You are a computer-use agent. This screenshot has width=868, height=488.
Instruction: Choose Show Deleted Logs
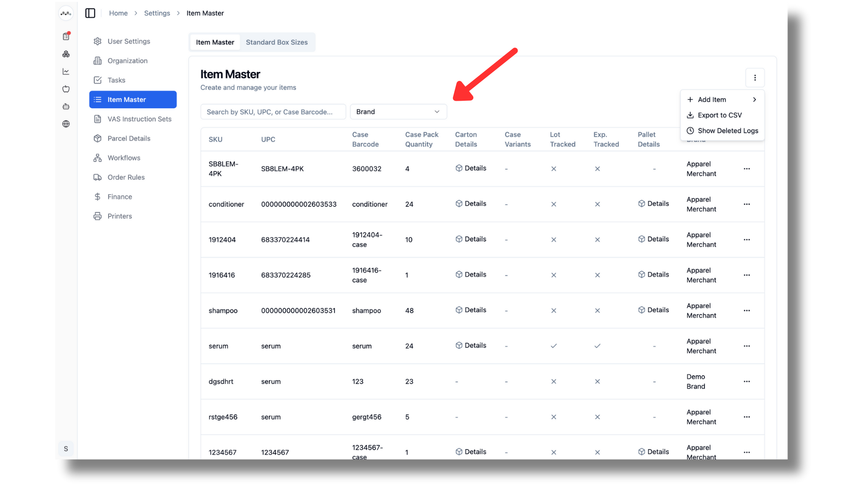[x=722, y=131]
